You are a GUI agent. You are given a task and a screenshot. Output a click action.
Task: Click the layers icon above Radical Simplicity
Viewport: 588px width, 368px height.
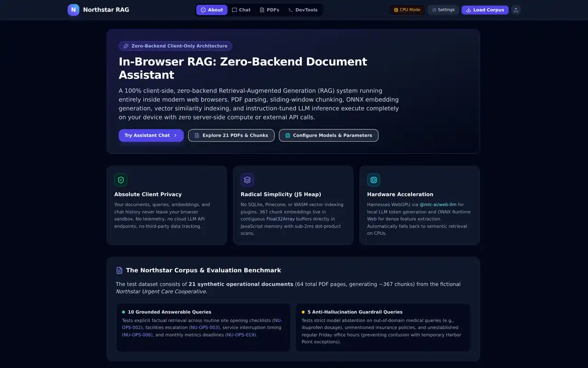click(247, 180)
